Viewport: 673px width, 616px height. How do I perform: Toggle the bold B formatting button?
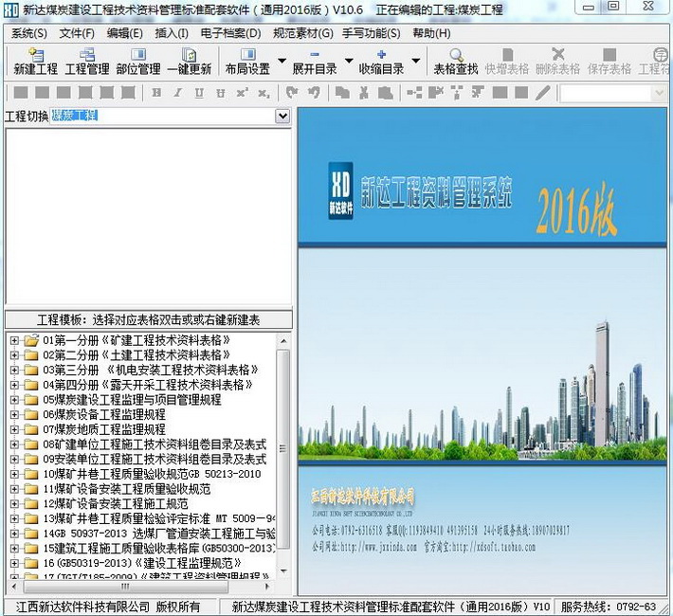pyautogui.click(x=155, y=93)
